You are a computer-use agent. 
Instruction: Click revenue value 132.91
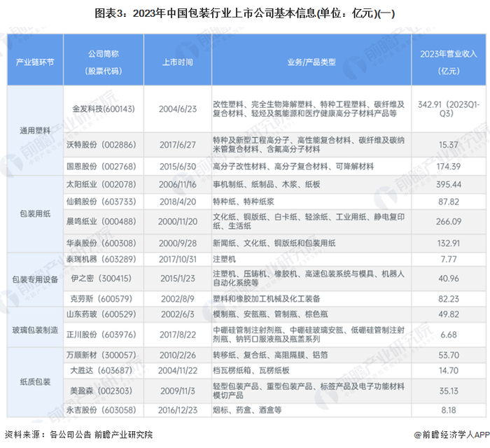click(449, 244)
